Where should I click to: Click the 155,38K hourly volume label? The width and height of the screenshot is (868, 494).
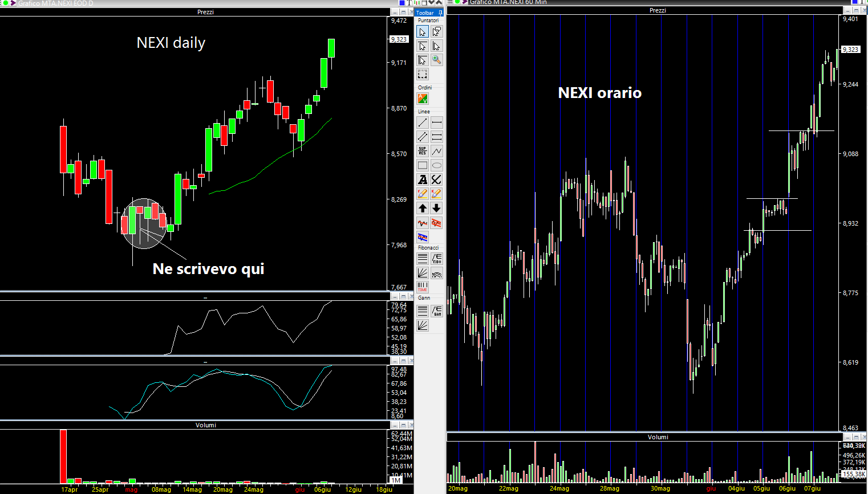tap(854, 474)
